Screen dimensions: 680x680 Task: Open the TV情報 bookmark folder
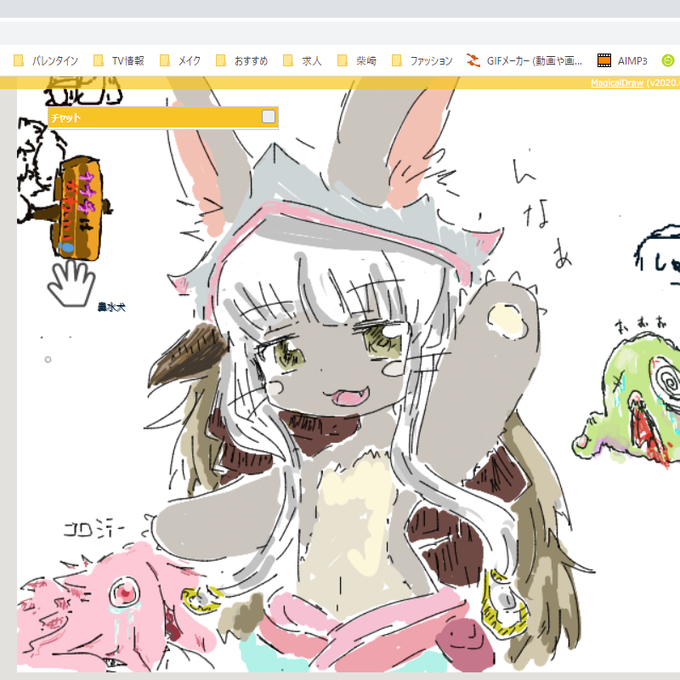pyautogui.click(x=119, y=61)
